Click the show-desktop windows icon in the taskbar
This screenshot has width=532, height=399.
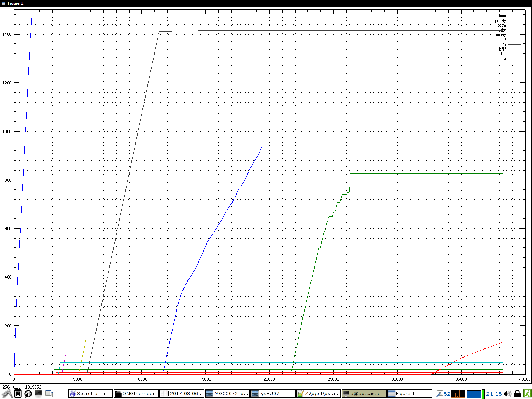49,394
